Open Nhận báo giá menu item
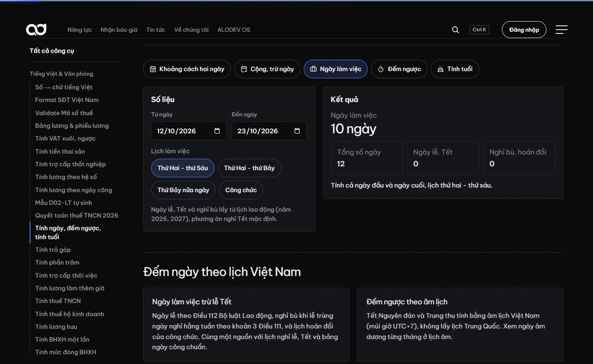This screenshot has width=593, height=364. (x=119, y=30)
